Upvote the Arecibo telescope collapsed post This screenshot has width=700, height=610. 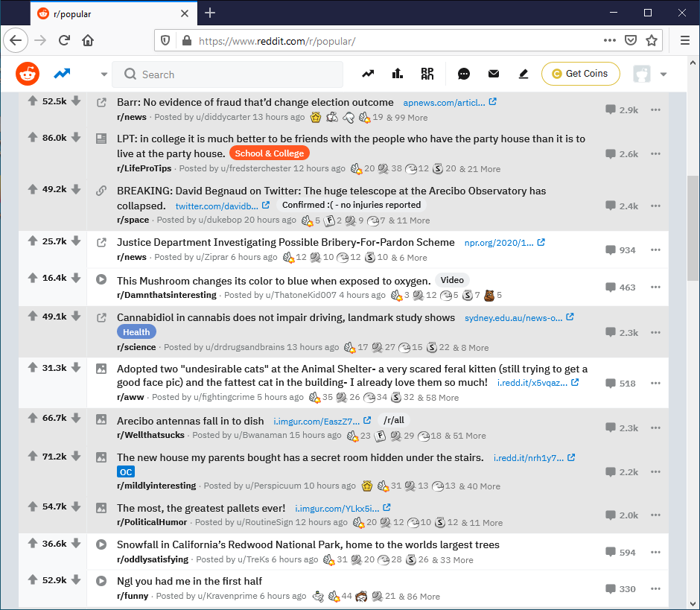pos(33,189)
